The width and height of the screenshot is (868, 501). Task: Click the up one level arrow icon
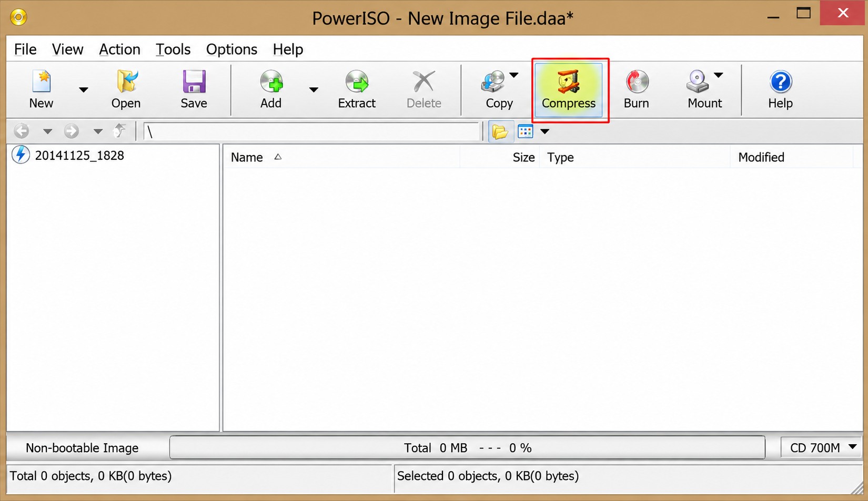pos(119,131)
